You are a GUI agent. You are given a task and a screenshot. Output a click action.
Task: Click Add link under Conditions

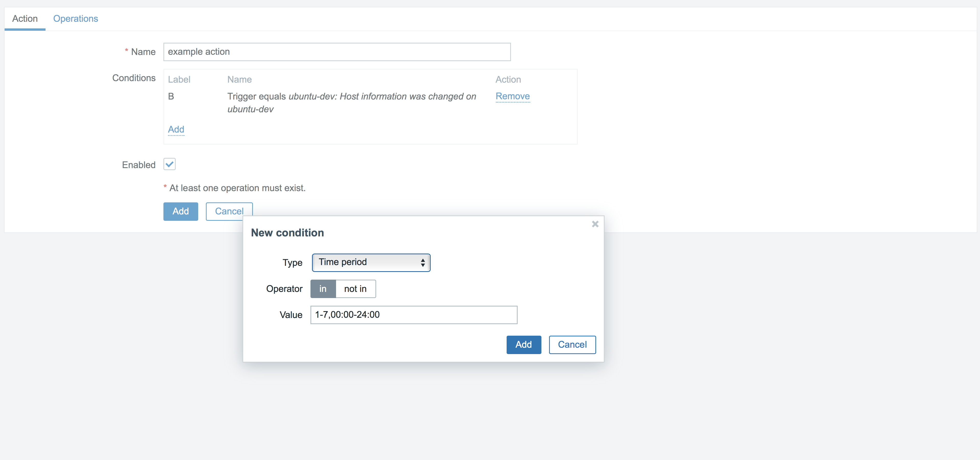click(x=176, y=129)
